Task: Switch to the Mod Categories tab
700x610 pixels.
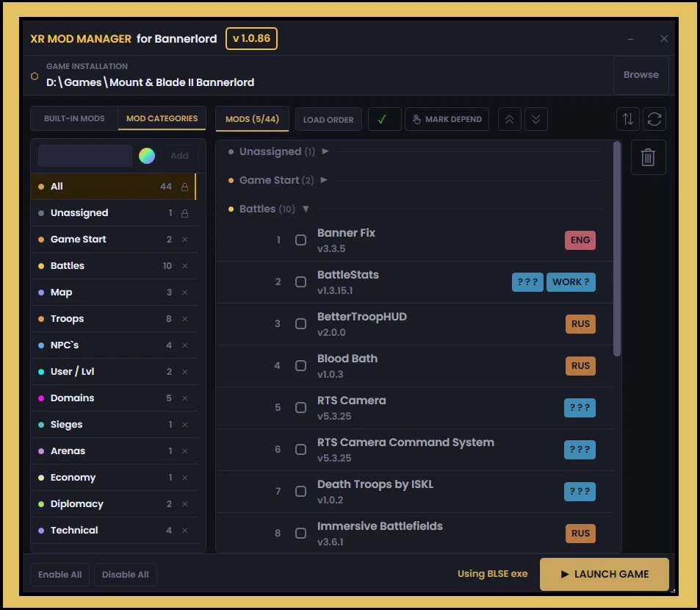Action: pyautogui.click(x=162, y=118)
